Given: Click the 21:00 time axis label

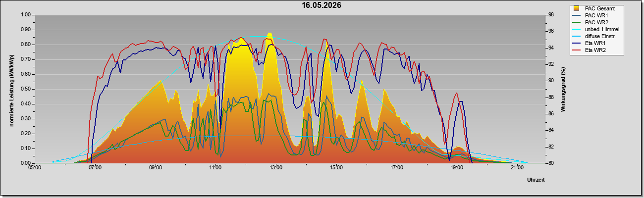Looking at the screenshot, I should [516, 168].
